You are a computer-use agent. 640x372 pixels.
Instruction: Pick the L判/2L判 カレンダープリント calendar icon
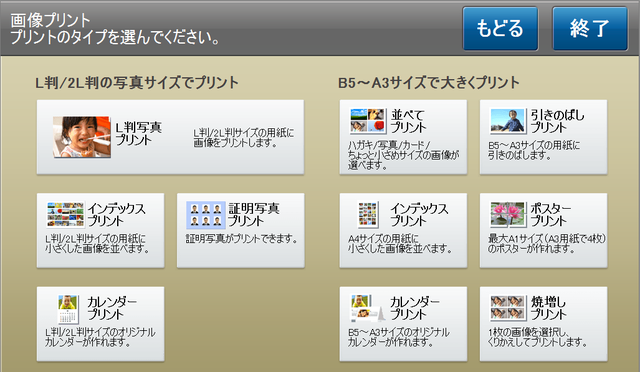click(68, 310)
